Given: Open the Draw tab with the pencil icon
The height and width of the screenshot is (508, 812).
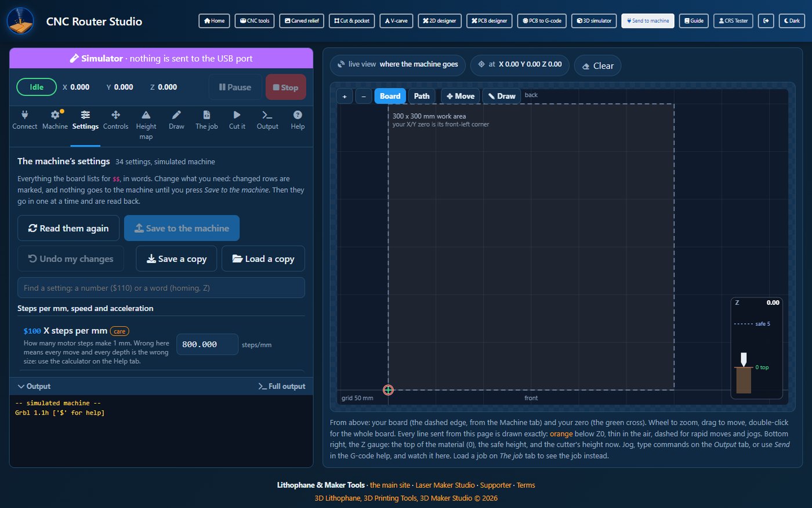Looking at the screenshot, I should click(x=176, y=121).
